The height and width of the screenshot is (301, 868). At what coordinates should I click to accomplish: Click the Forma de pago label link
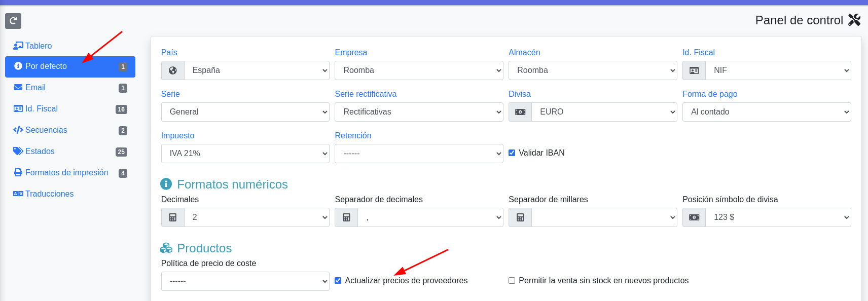point(710,94)
